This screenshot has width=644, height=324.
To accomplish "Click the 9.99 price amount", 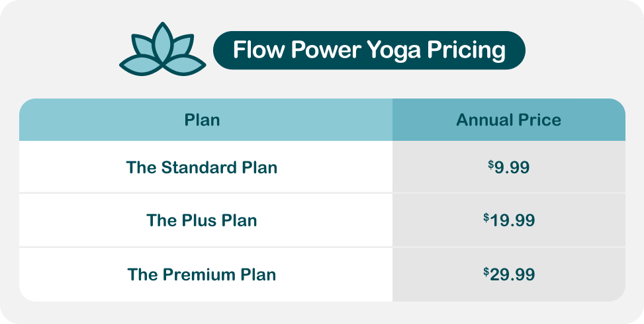I will 512,167.
